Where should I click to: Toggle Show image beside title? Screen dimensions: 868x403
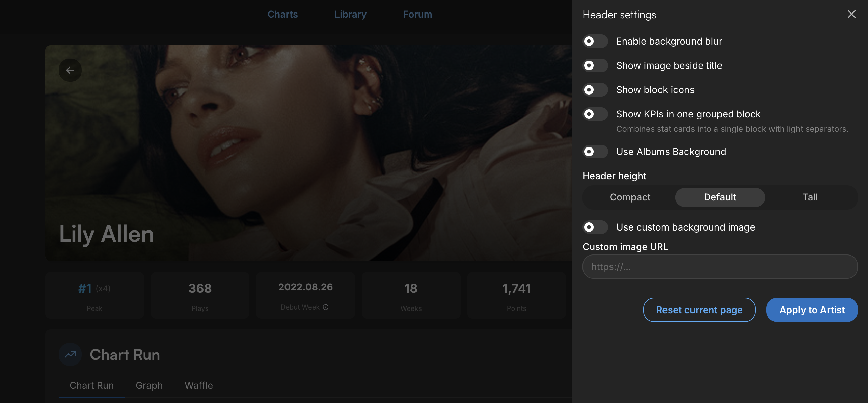(595, 65)
